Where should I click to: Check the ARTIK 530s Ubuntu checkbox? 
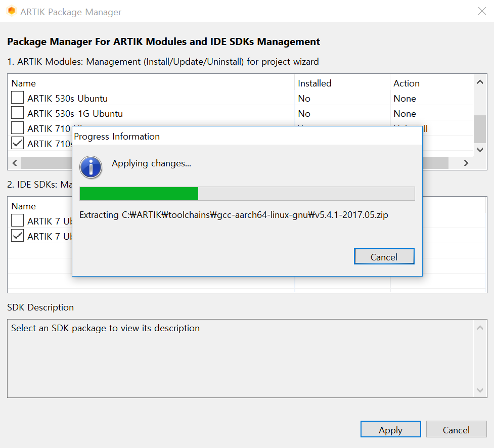pyautogui.click(x=17, y=98)
